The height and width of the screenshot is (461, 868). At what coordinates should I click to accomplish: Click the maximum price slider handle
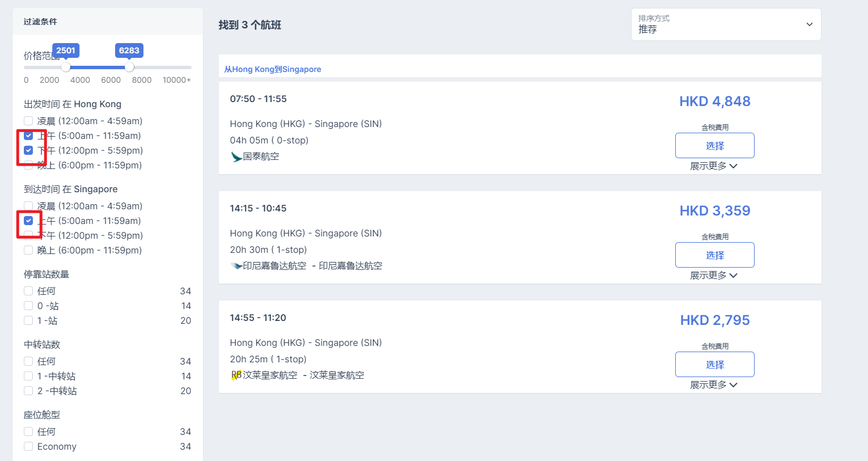click(129, 67)
